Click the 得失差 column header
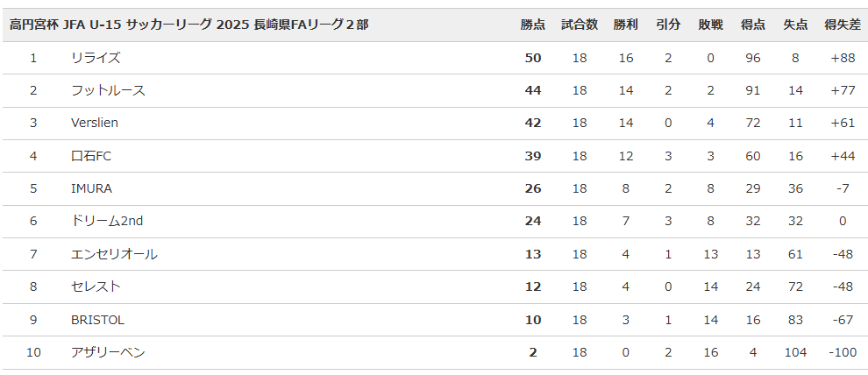Image resolution: width=868 pixels, height=375 pixels. [x=842, y=25]
